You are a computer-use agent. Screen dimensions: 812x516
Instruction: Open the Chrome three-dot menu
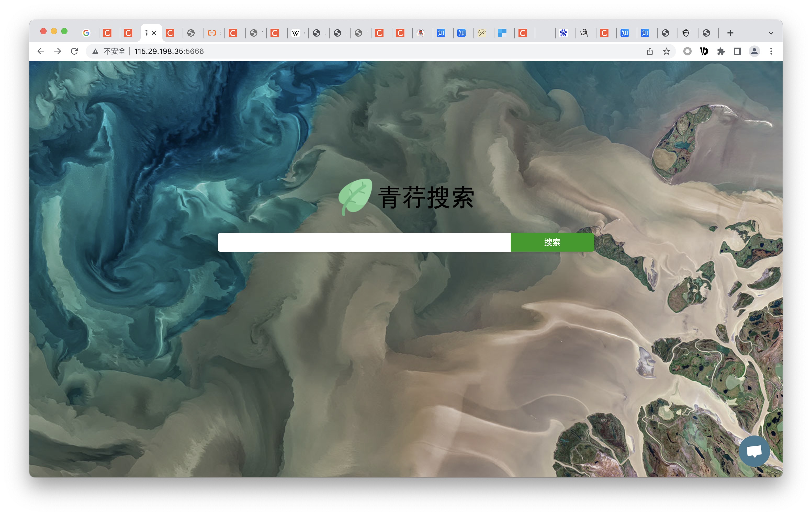click(x=771, y=51)
